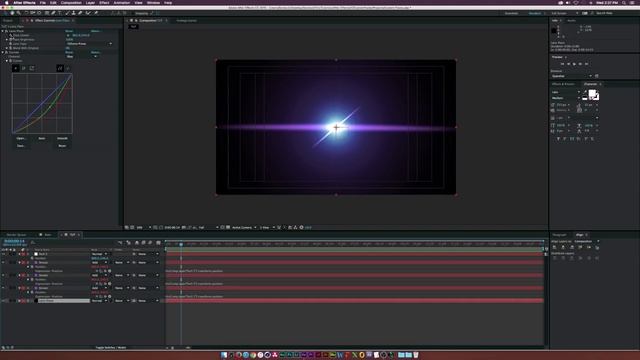
Task: Click the Curves Auto button
Action: click(x=42, y=138)
